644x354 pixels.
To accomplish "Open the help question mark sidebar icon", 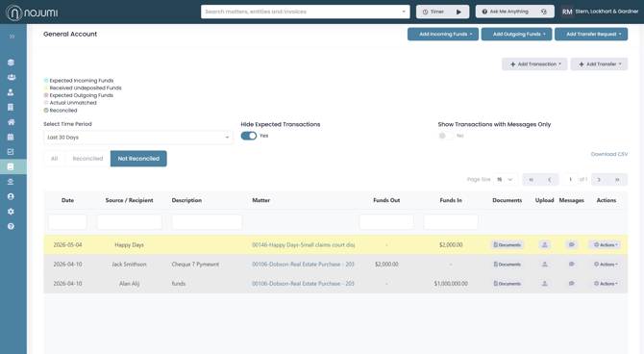I will click(x=11, y=226).
